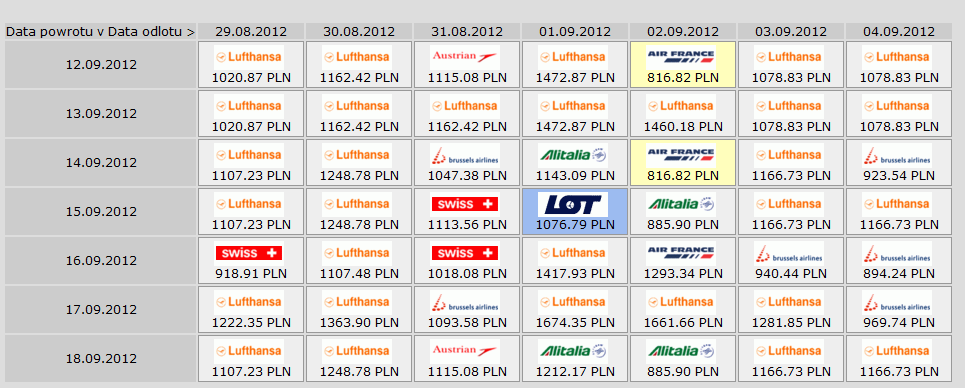965x388 pixels.
Task: Choose Air France 816.82 PLN, return 12.09.2012
Action: pos(683,64)
